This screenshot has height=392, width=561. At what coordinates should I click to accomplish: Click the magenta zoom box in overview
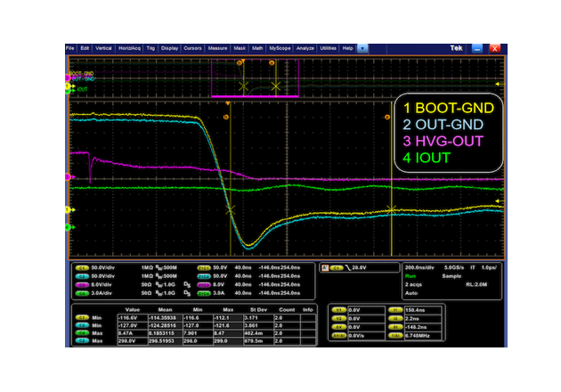[255, 78]
